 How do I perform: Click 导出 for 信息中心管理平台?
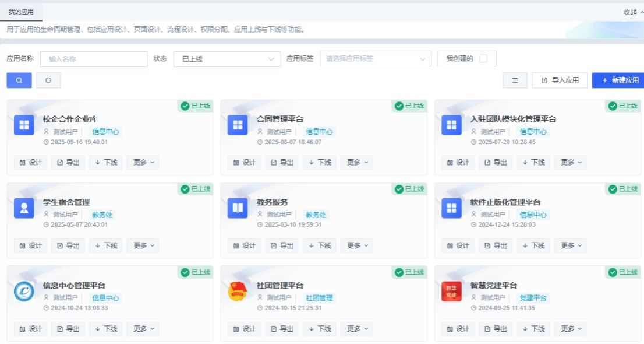[x=68, y=329]
